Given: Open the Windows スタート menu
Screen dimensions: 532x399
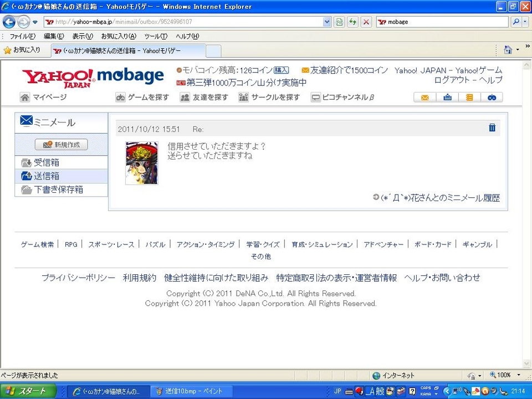Looking at the screenshot, I should coord(28,391).
